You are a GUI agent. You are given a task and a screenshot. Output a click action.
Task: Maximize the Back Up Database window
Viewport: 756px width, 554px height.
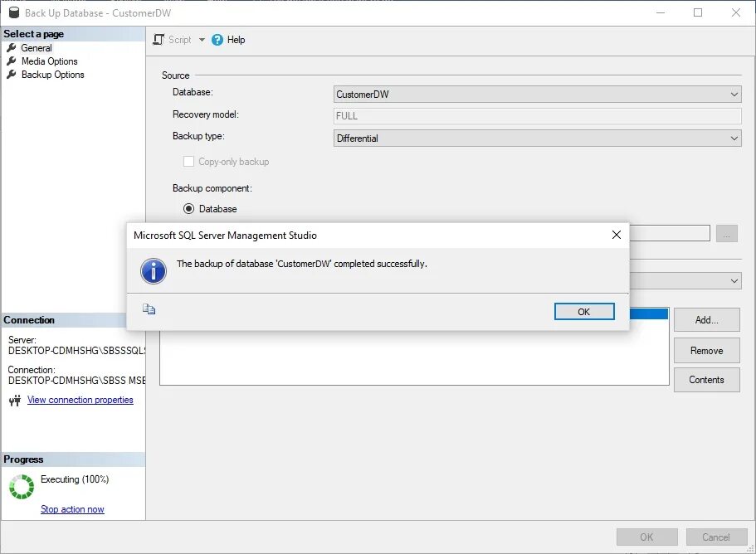(x=698, y=12)
